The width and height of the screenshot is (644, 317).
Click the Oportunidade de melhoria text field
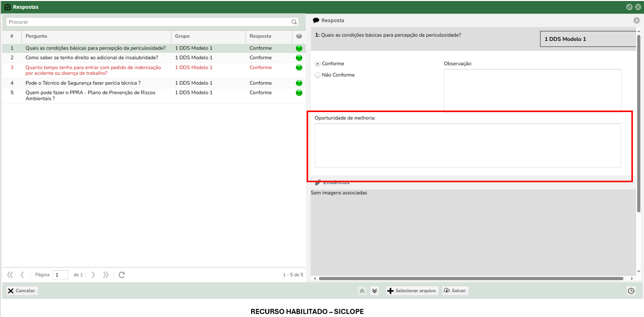tap(467, 145)
